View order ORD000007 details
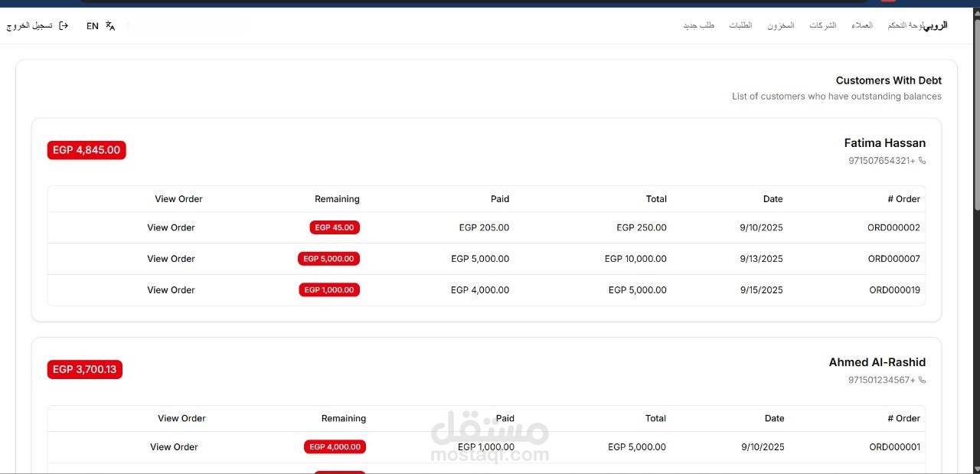The height and width of the screenshot is (474, 980). pyautogui.click(x=171, y=259)
